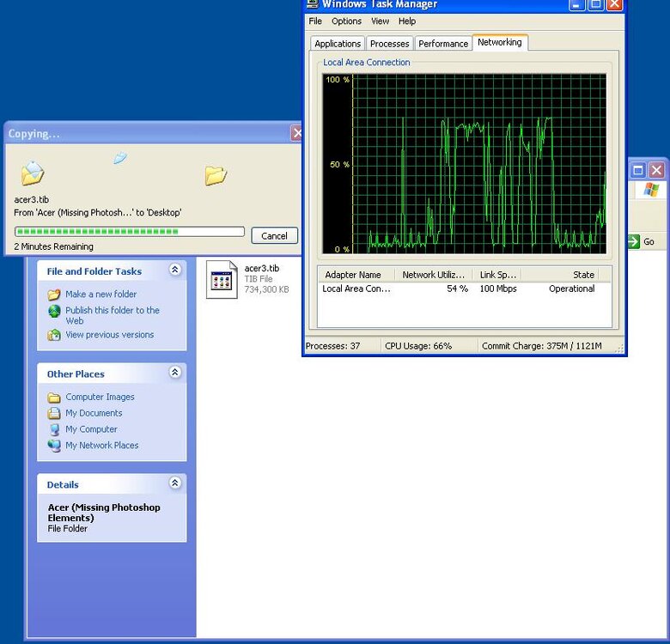
Task: Select the Local Area Connection adapter row
Action: pos(464,289)
